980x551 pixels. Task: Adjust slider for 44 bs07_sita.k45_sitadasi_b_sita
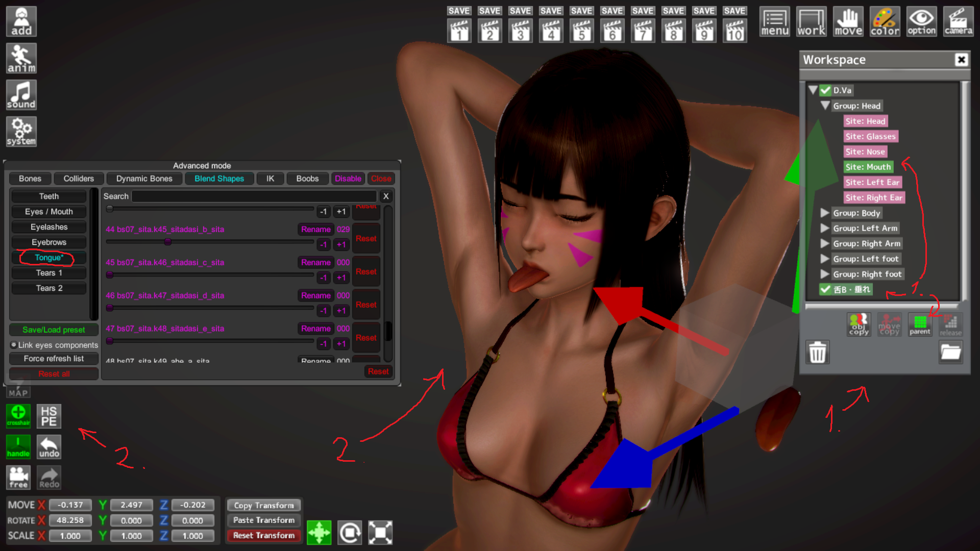click(x=210, y=242)
